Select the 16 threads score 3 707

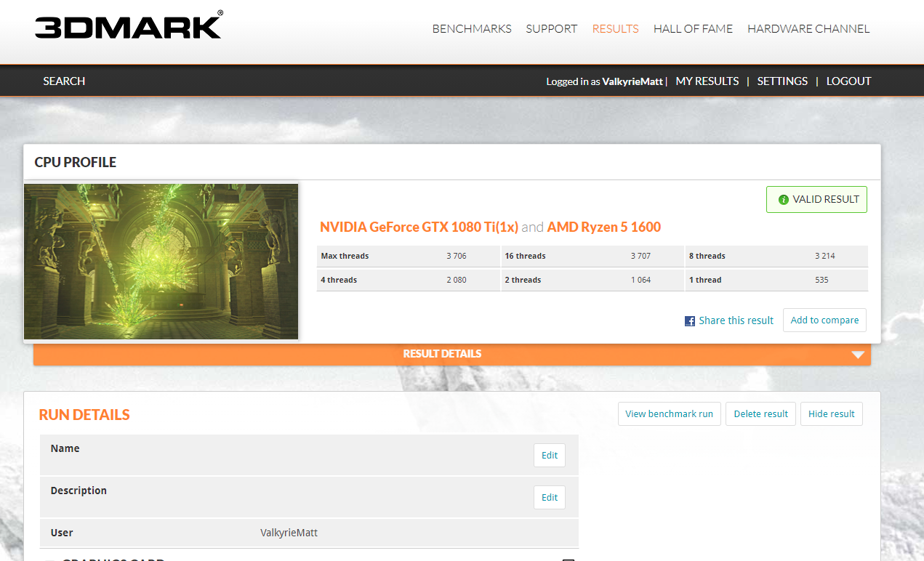tap(641, 256)
